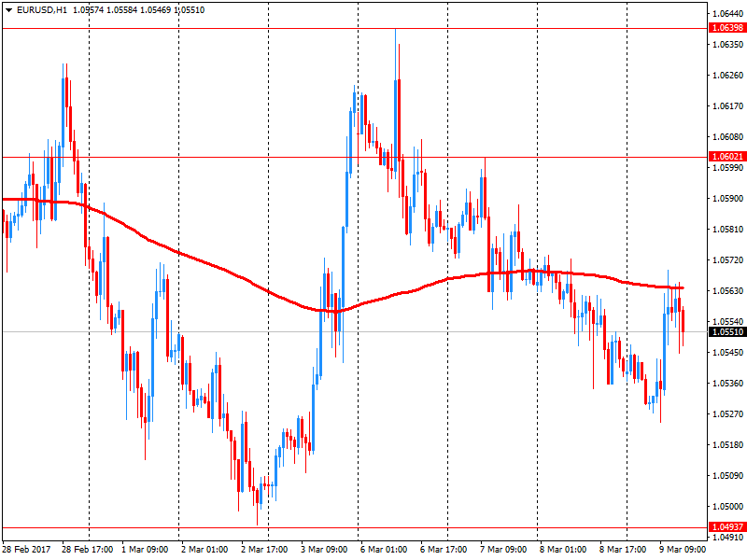This screenshot has width=747, height=560.
Task: Select the 6 Mar 01:00 time label
Action: coord(384,550)
